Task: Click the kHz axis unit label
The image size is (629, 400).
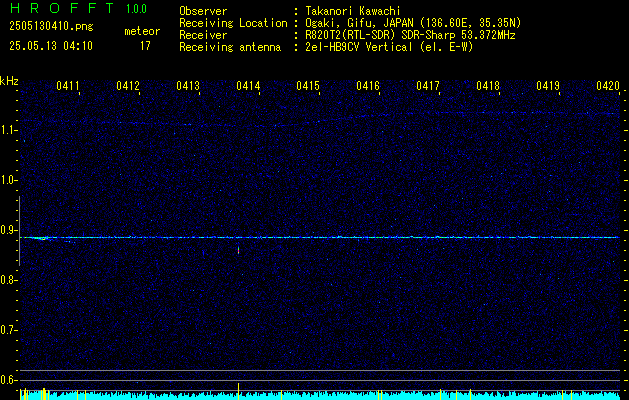Action: 10,81
